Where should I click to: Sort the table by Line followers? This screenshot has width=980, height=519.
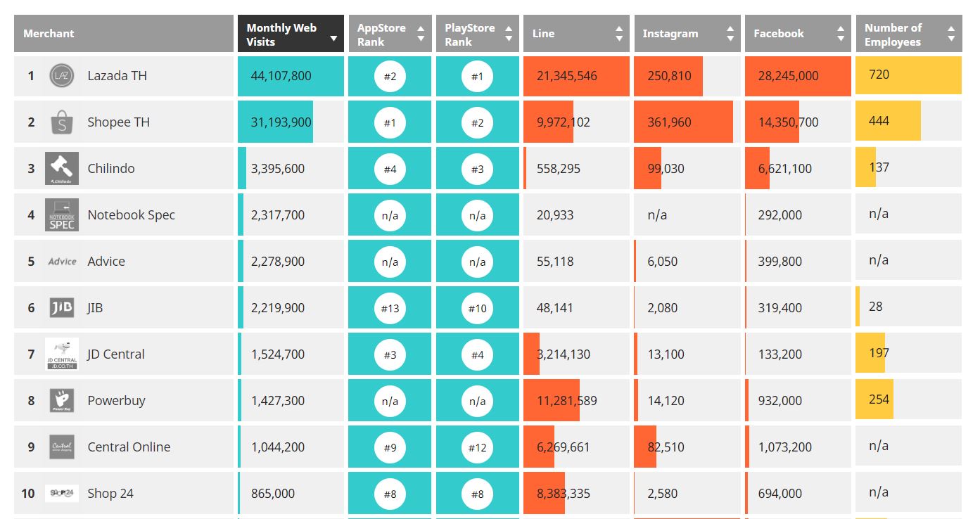point(575,34)
